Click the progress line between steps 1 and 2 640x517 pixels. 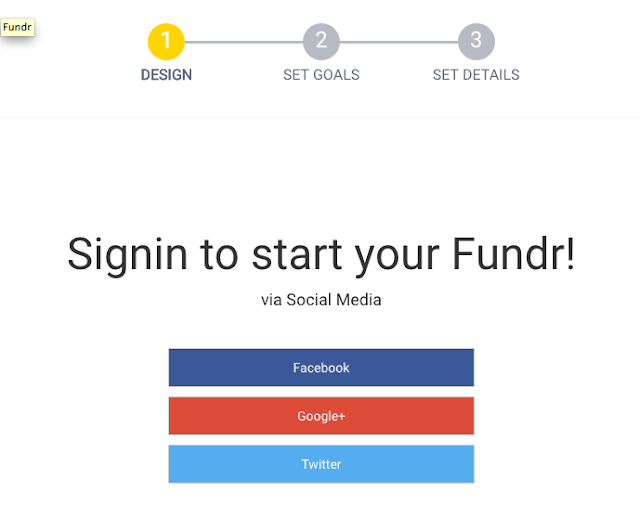pyautogui.click(x=244, y=42)
